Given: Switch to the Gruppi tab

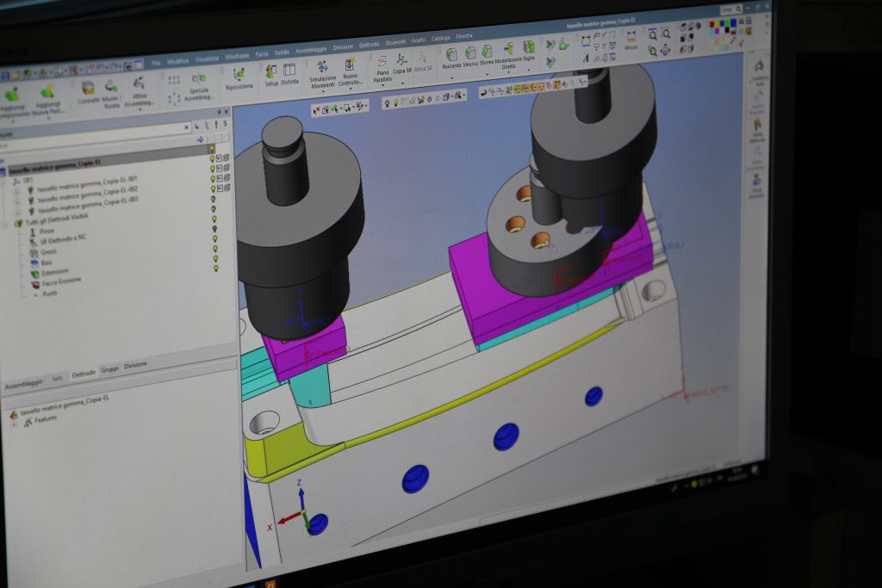Looking at the screenshot, I should click(109, 369).
